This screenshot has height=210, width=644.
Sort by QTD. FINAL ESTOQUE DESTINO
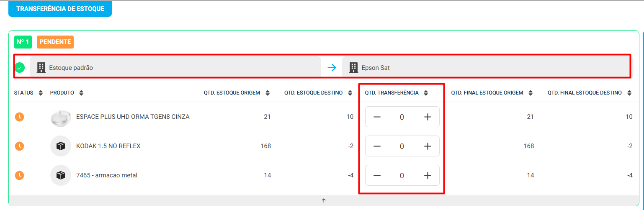click(x=629, y=93)
